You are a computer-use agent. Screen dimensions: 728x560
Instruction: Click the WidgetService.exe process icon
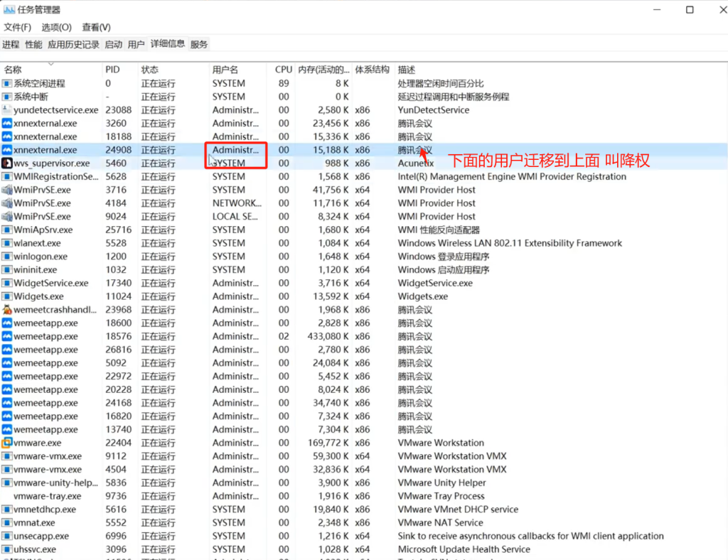click(6, 283)
